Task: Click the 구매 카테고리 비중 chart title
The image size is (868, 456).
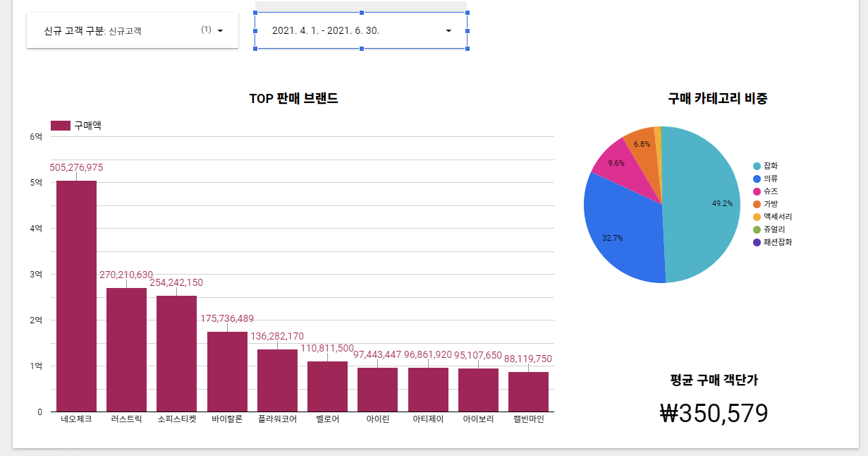Action: point(718,99)
